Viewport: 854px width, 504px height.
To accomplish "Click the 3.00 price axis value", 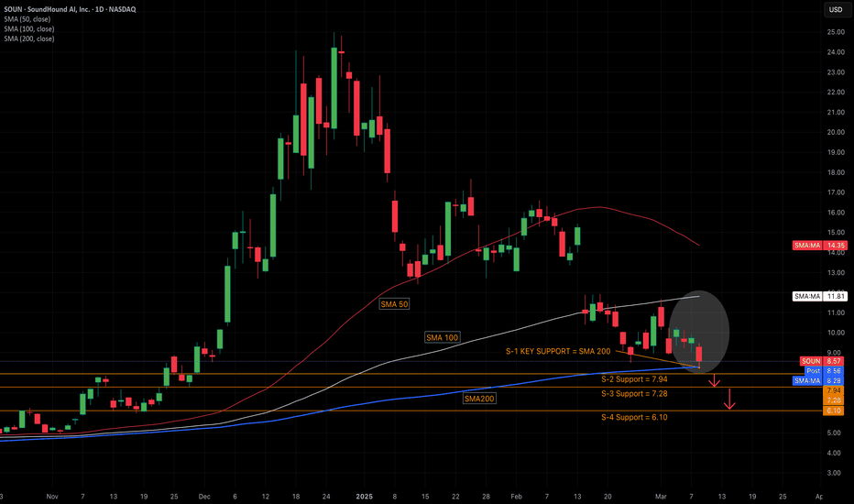I will 834,473.
